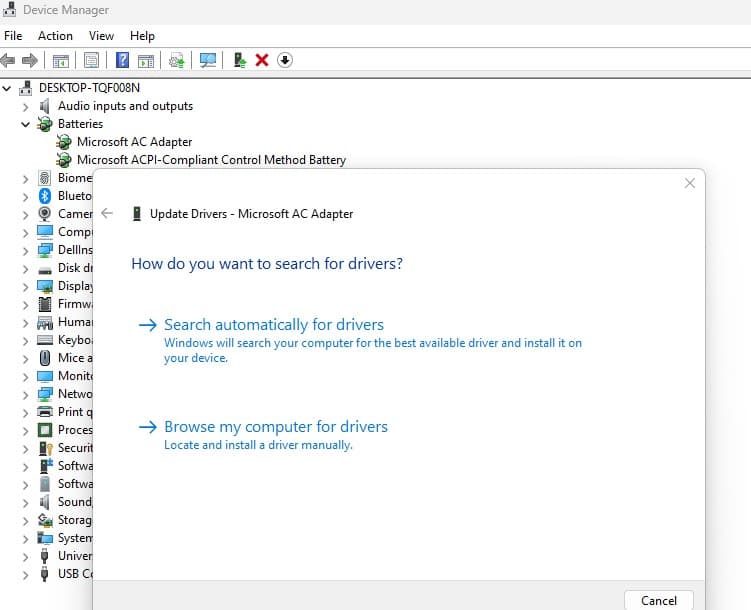The image size is (751, 610).
Task: Click the Batteries category icon
Action: (x=45, y=124)
